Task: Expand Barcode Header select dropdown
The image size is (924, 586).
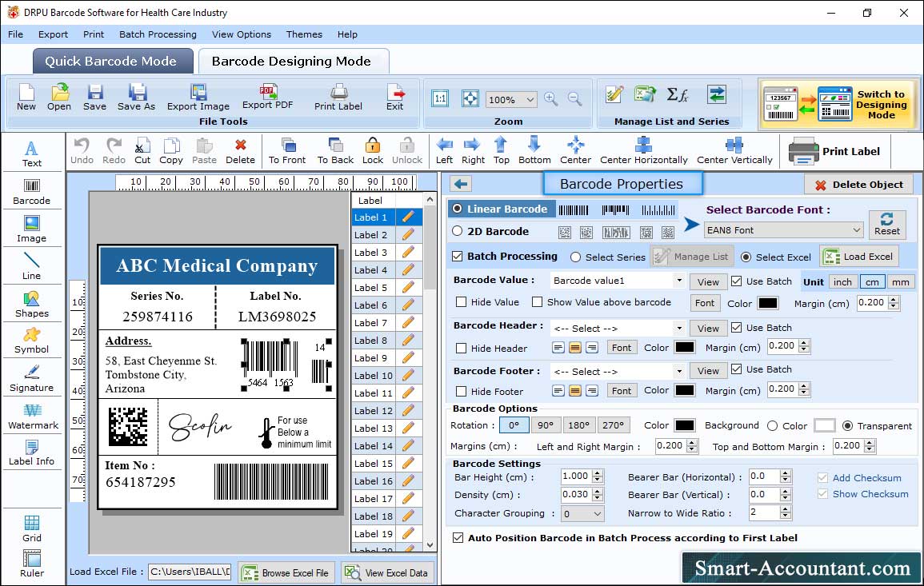Action: [679, 328]
